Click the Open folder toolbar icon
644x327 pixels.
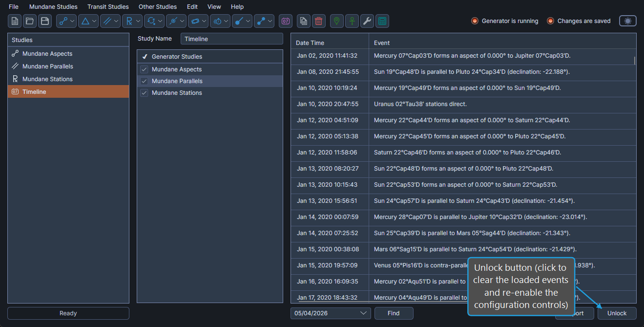point(30,21)
